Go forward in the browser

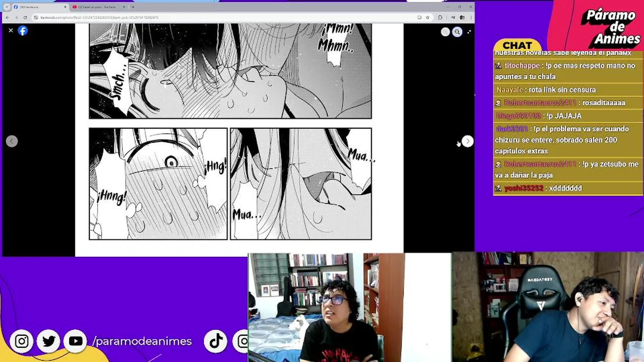(x=16, y=18)
